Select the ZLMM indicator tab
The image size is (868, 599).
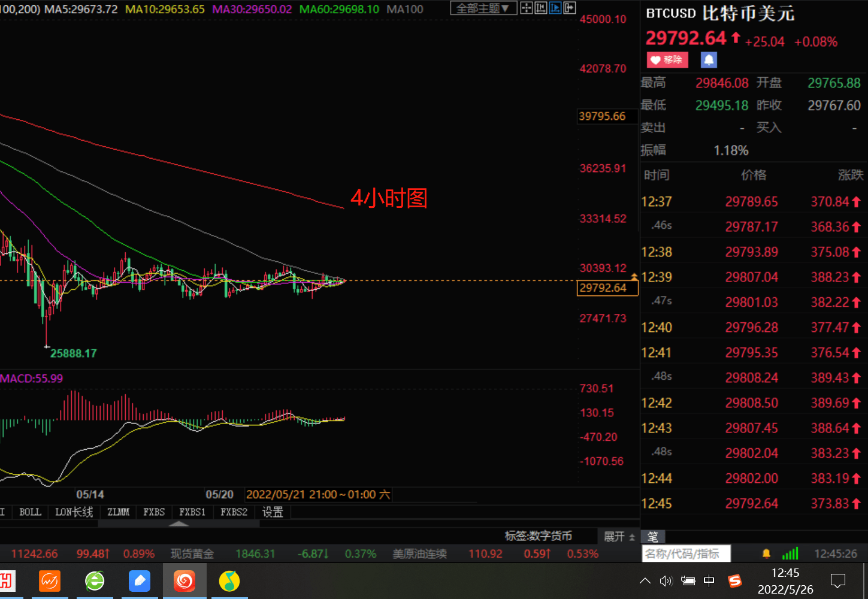tap(118, 512)
